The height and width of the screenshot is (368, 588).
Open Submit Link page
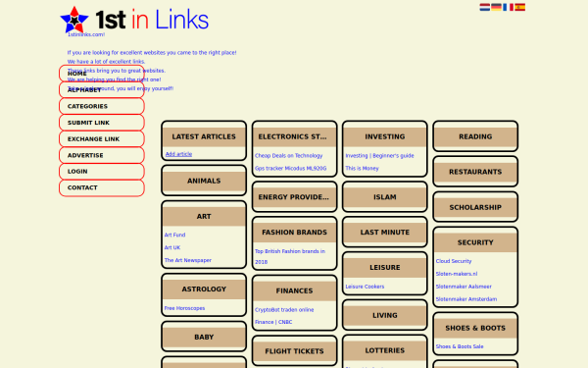point(102,123)
